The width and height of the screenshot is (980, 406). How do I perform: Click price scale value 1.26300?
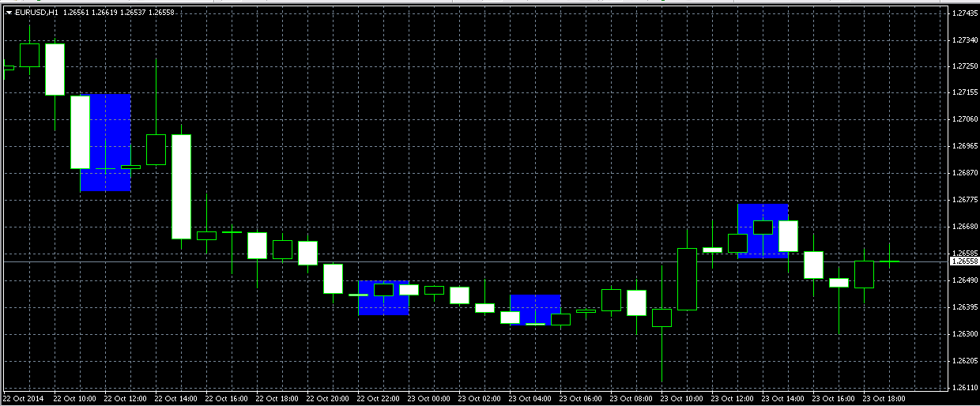click(x=965, y=334)
